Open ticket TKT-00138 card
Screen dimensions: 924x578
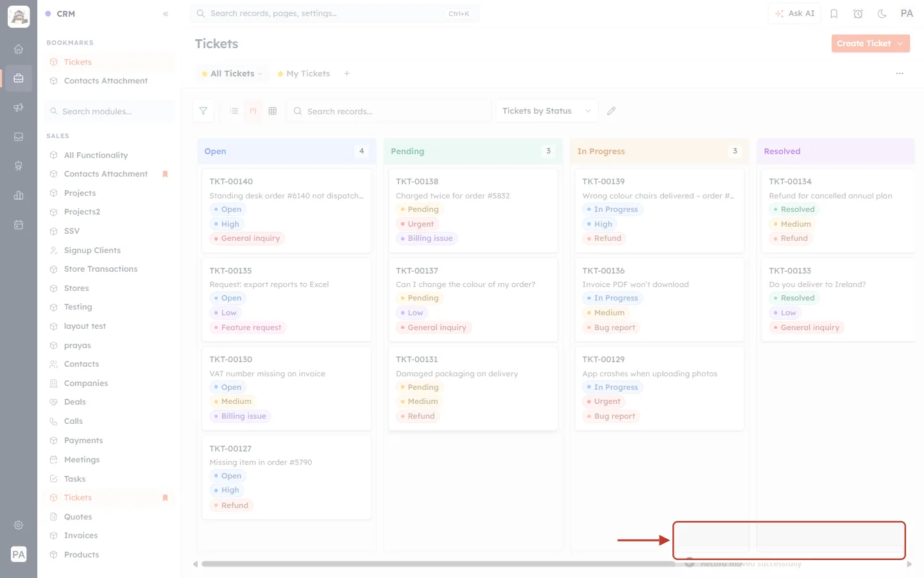tap(474, 211)
